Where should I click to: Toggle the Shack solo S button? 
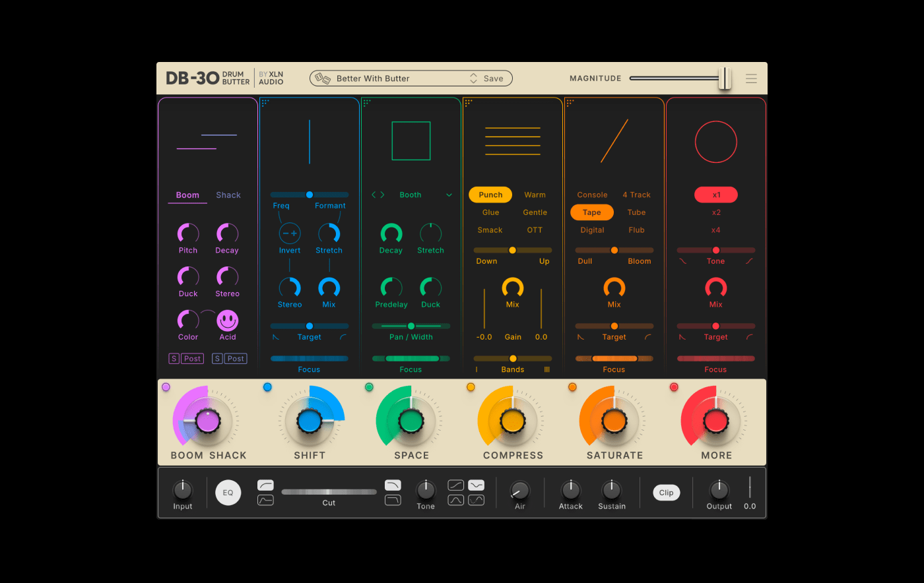[x=217, y=359]
